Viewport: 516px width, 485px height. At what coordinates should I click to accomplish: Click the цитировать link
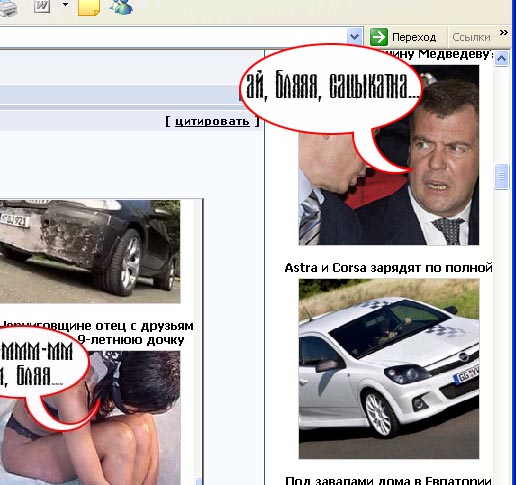coord(212,121)
